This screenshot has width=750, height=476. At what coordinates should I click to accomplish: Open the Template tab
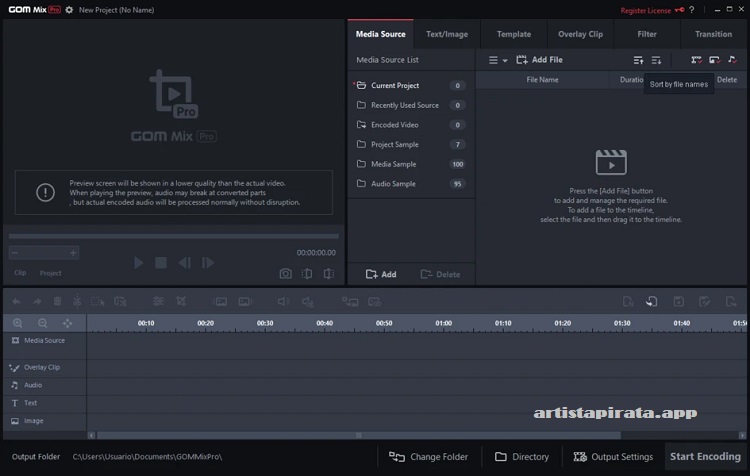pyautogui.click(x=514, y=34)
